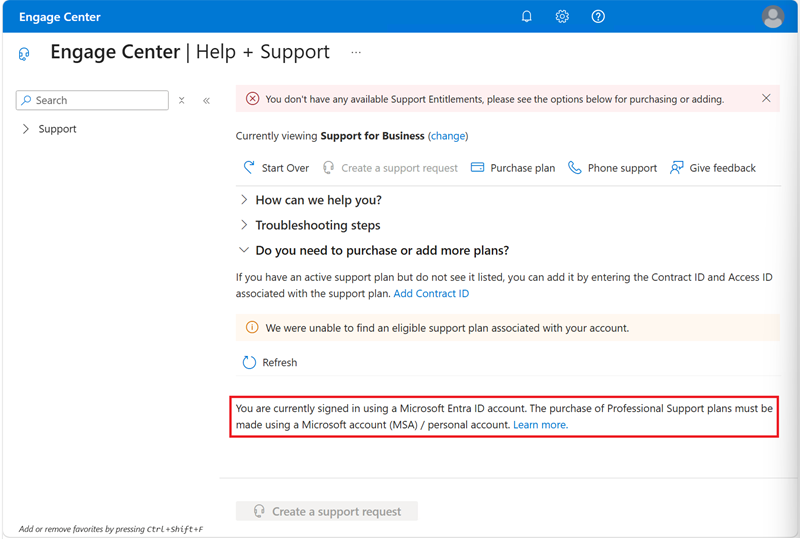The height and width of the screenshot is (539, 800).
Task: Click the Refresh circular arrow icon
Action: coord(249,362)
